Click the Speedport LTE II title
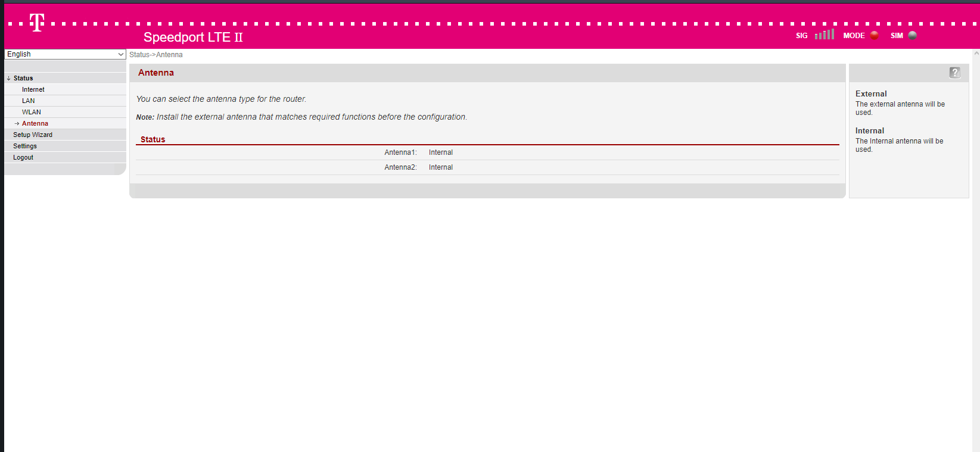Viewport: 980px width, 452px height. (x=193, y=37)
